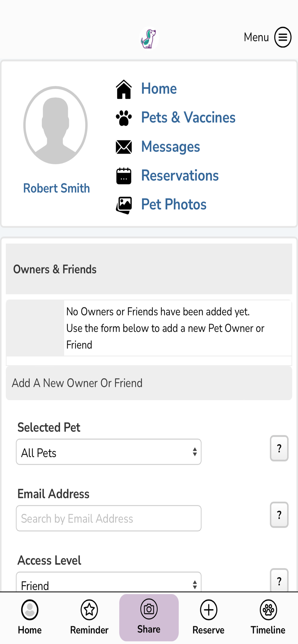Click the picture icon beside Pet Photos
Viewport: 298px width, 644px height.
coord(124,205)
